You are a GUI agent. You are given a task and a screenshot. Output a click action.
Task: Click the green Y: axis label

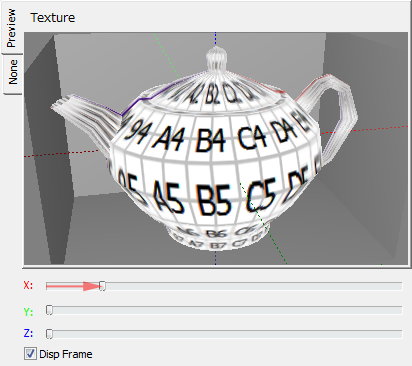point(28,312)
